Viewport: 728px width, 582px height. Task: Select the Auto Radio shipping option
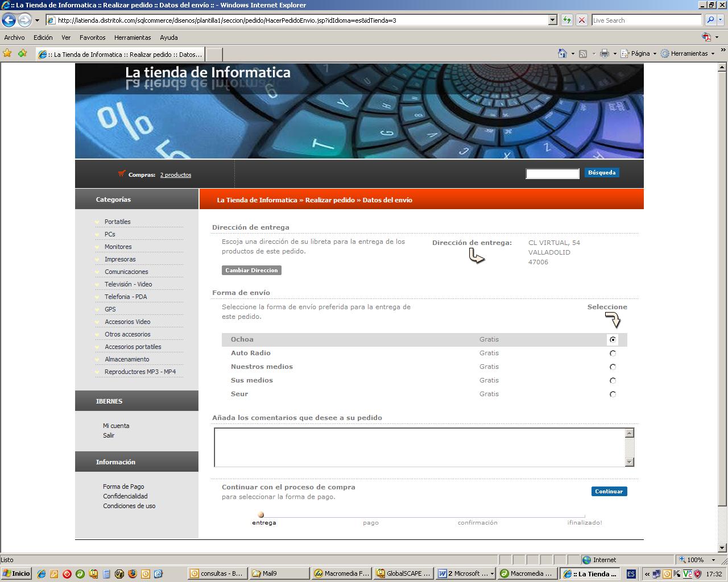pyautogui.click(x=613, y=354)
